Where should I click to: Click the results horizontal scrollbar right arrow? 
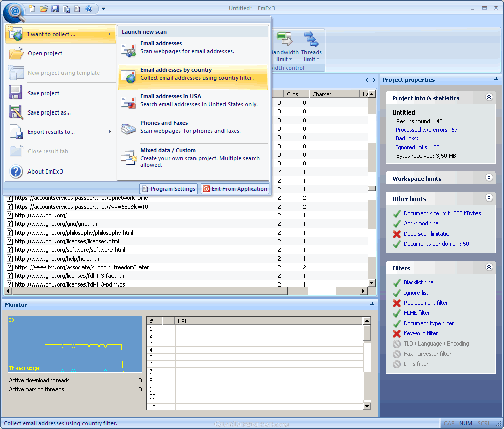tap(363, 291)
